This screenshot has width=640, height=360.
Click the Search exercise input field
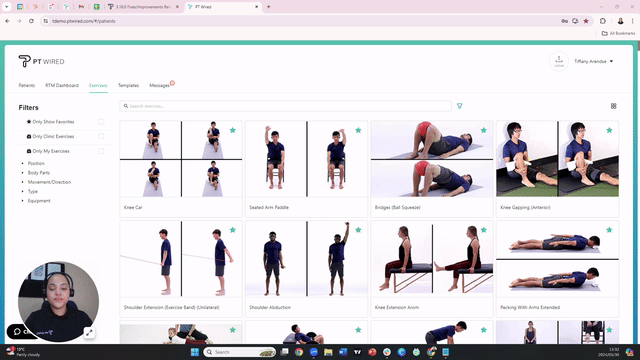coord(286,106)
